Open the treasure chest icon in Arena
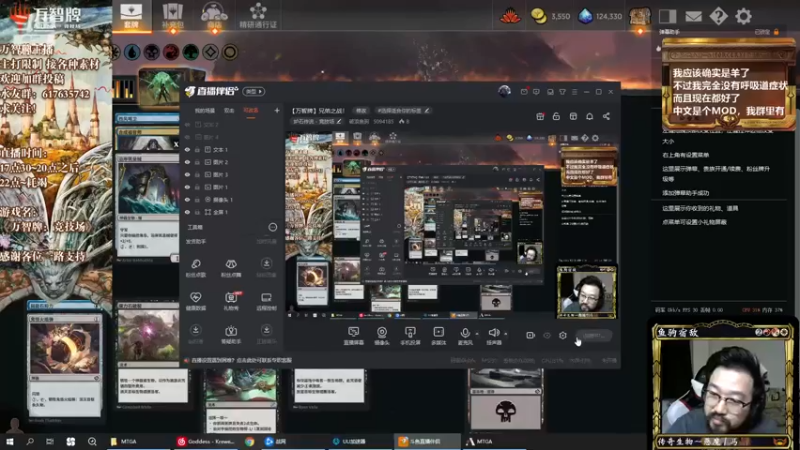The width and height of the screenshot is (800, 450). [x=640, y=16]
